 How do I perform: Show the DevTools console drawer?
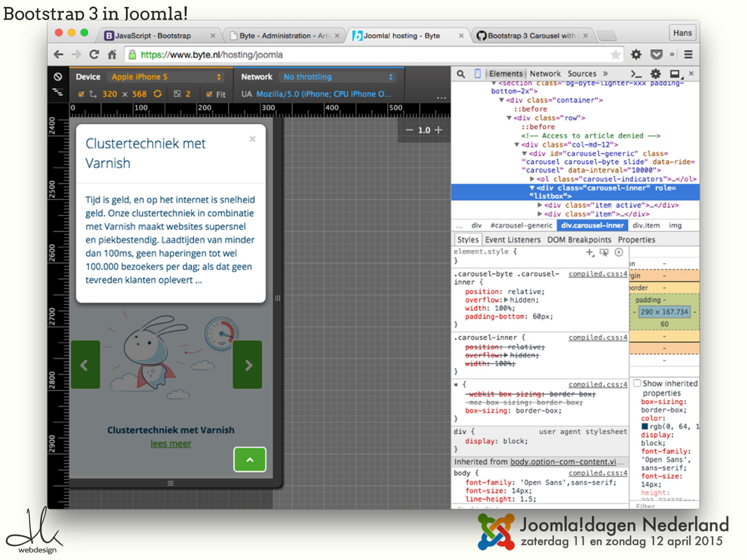(x=636, y=74)
